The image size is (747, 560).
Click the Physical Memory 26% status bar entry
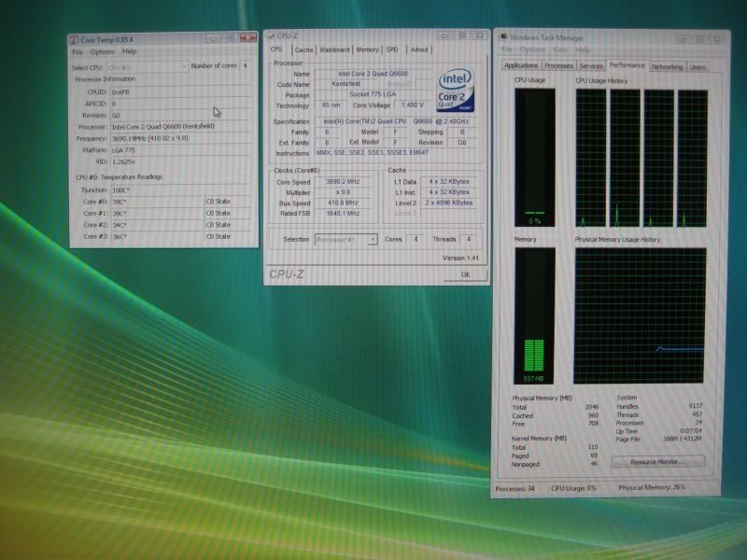point(652,487)
